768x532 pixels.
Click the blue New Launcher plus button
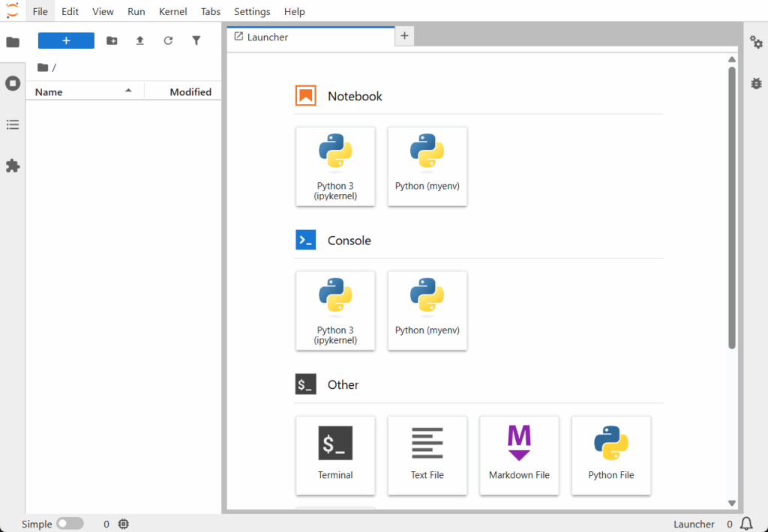66,40
